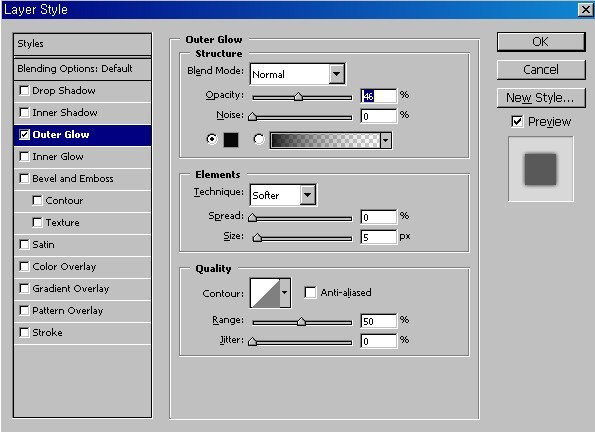Click the Cancel button
595x432 pixels.
click(541, 70)
